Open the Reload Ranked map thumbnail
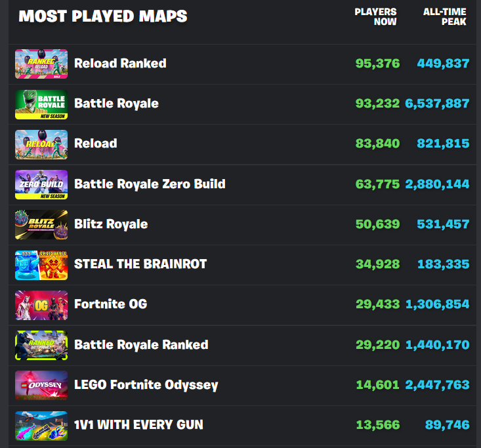The height and width of the screenshot is (448, 481). [41, 64]
